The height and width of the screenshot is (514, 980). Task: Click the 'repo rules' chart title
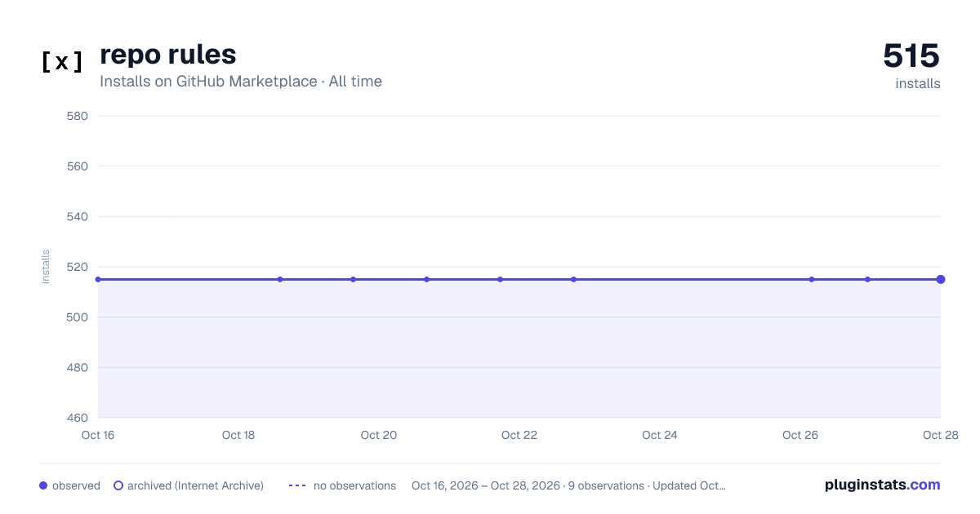point(168,55)
